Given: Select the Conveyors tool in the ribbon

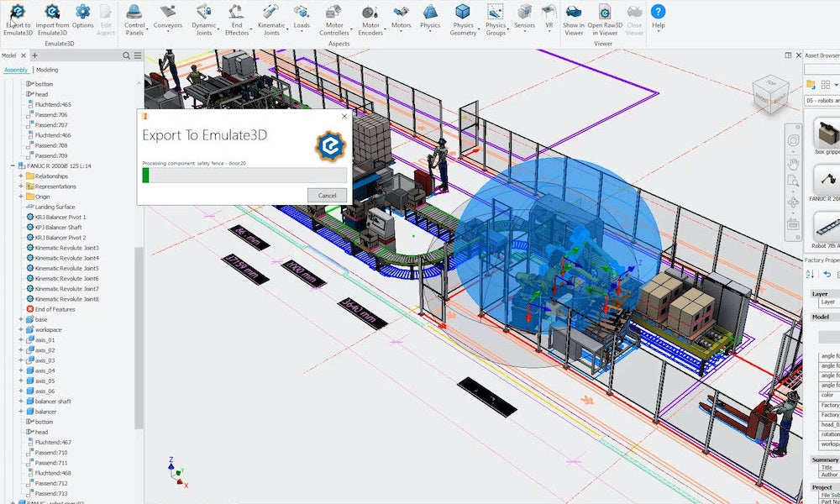Looking at the screenshot, I should (x=167, y=17).
